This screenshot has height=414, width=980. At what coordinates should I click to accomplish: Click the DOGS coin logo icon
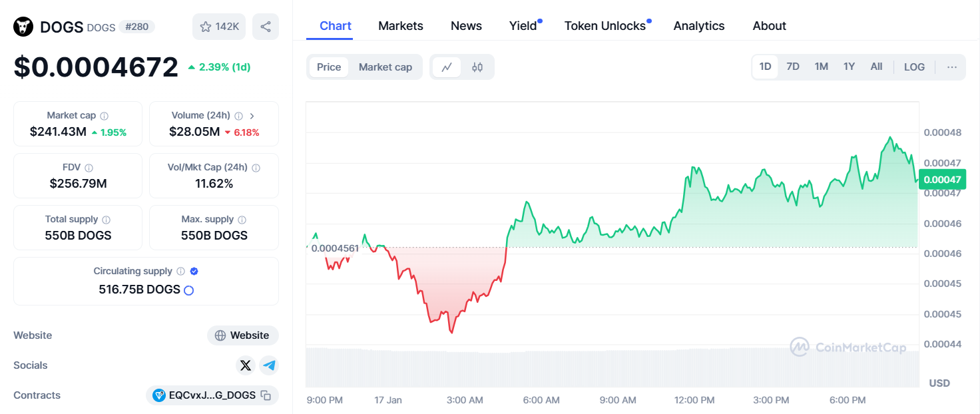pos(24,27)
